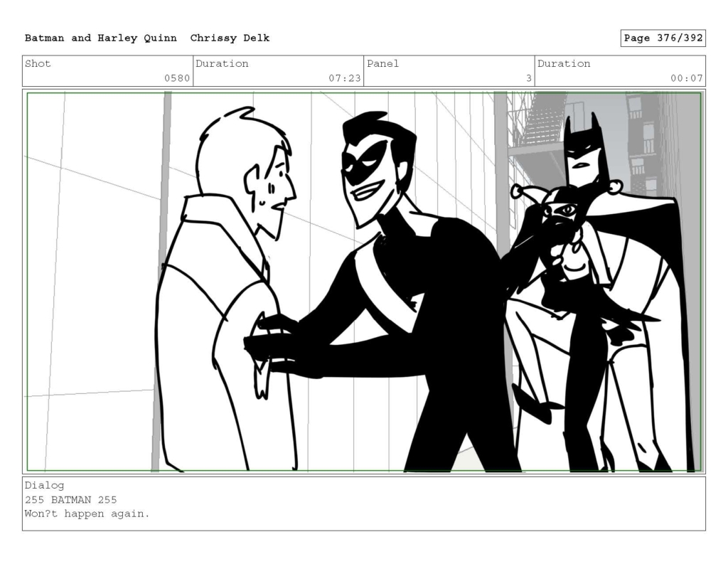Click the shot duration value "07:23"
The image size is (728, 564).
(x=345, y=78)
